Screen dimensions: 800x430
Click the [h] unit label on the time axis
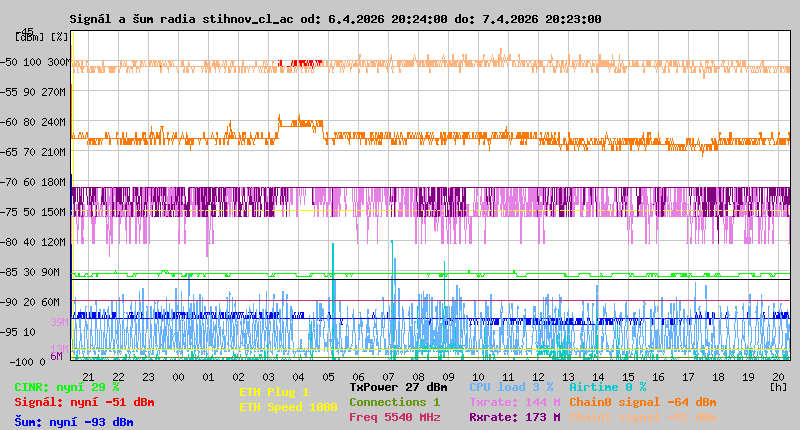click(x=779, y=386)
